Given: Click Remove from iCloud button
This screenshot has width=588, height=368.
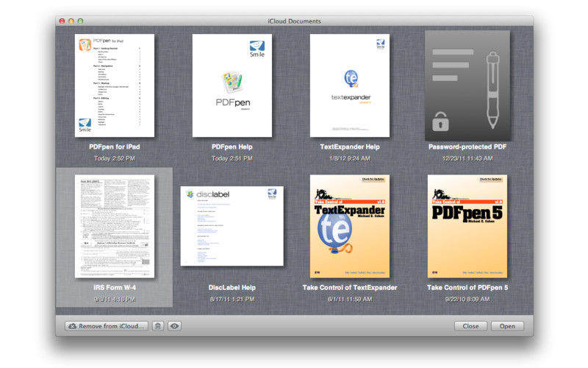Looking at the screenshot, I should pos(107,326).
